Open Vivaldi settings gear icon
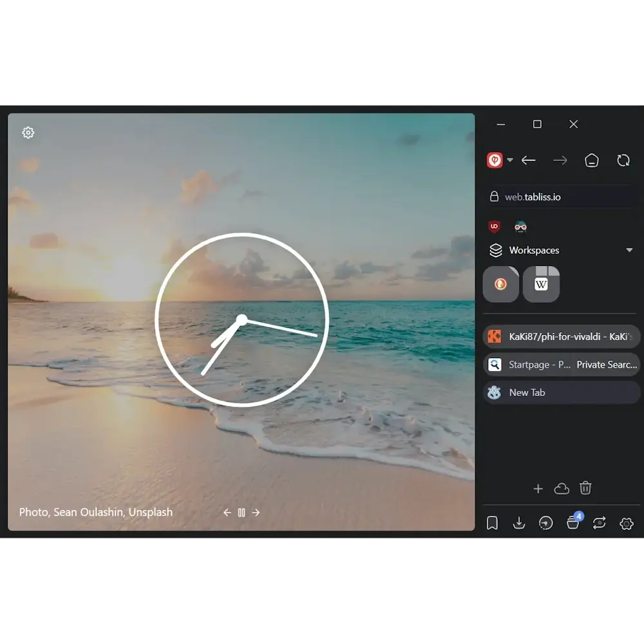 (627, 524)
